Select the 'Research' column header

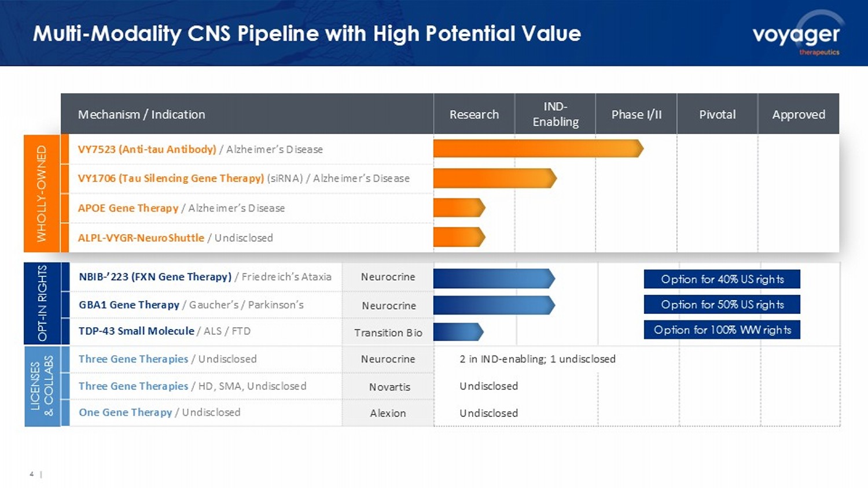[x=474, y=114]
